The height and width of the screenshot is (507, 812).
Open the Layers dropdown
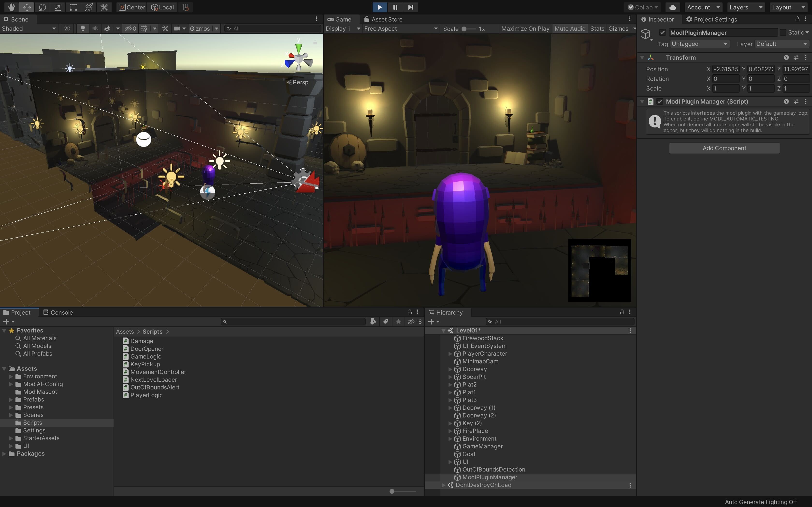click(746, 7)
